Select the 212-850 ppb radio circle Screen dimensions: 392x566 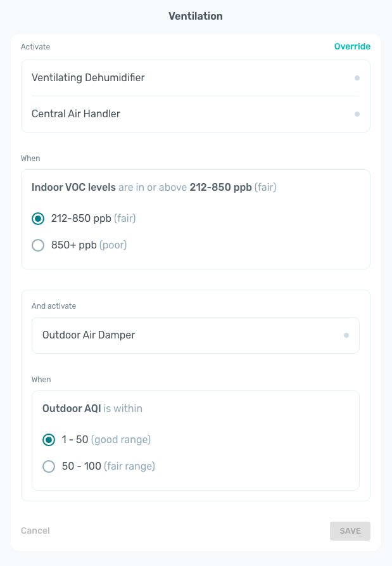(38, 219)
